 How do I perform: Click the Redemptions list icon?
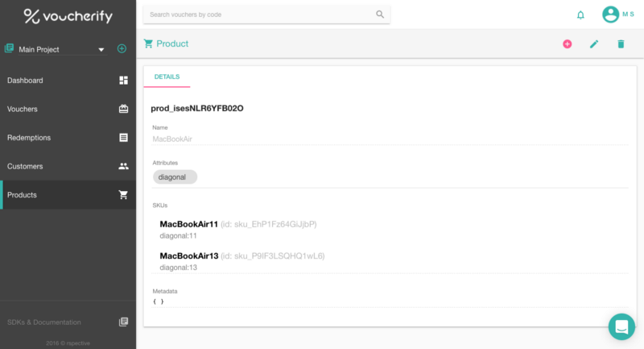coord(123,137)
